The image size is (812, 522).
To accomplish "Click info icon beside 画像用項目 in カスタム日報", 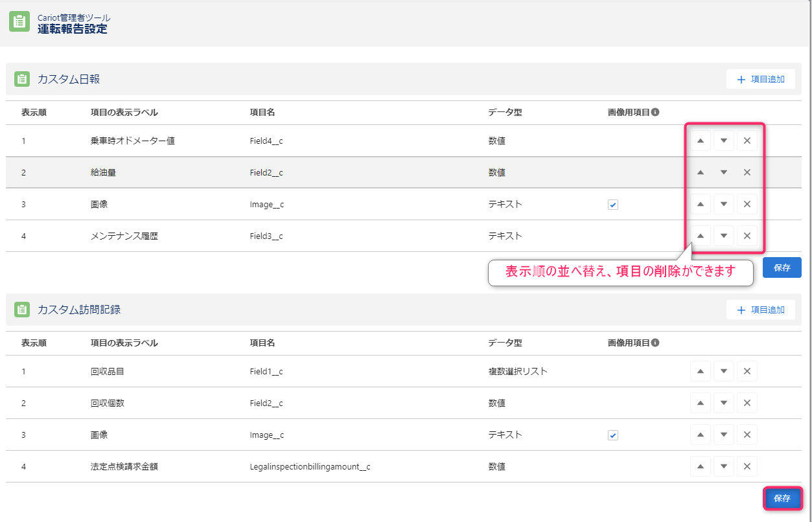I will (x=655, y=112).
